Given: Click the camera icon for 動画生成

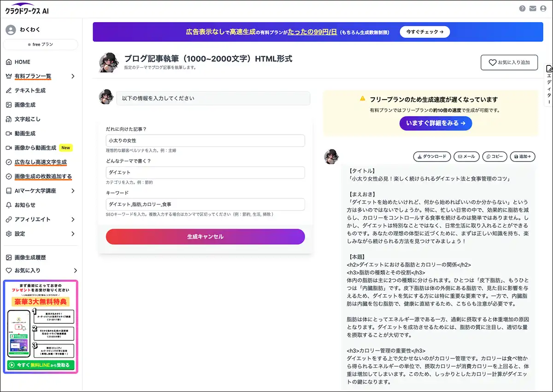Looking at the screenshot, I should tap(9, 133).
